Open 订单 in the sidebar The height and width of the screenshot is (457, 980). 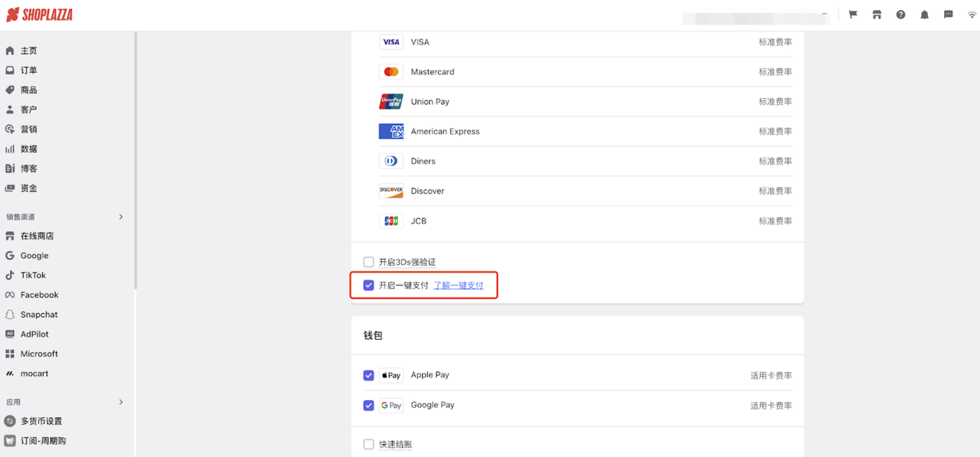[x=28, y=70]
